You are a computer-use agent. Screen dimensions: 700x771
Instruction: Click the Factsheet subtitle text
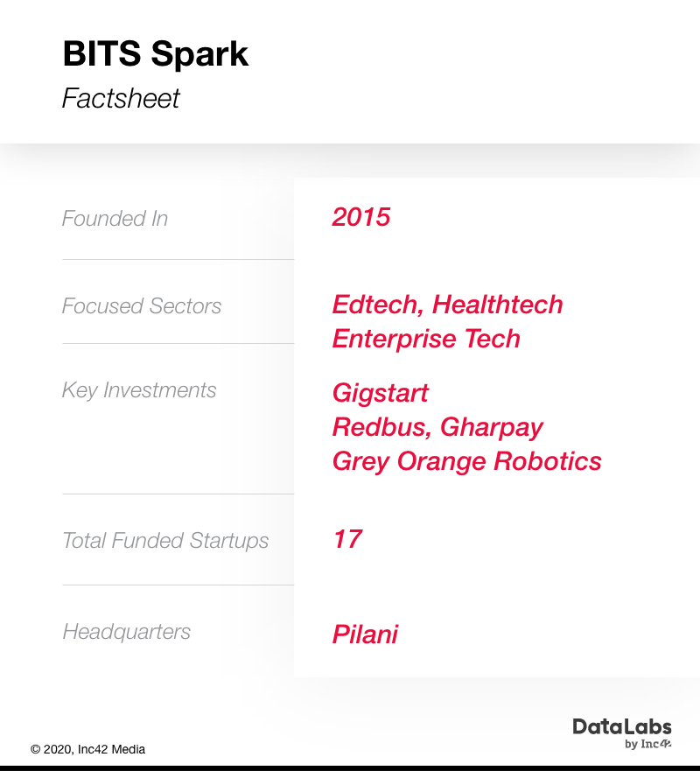click(x=121, y=98)
